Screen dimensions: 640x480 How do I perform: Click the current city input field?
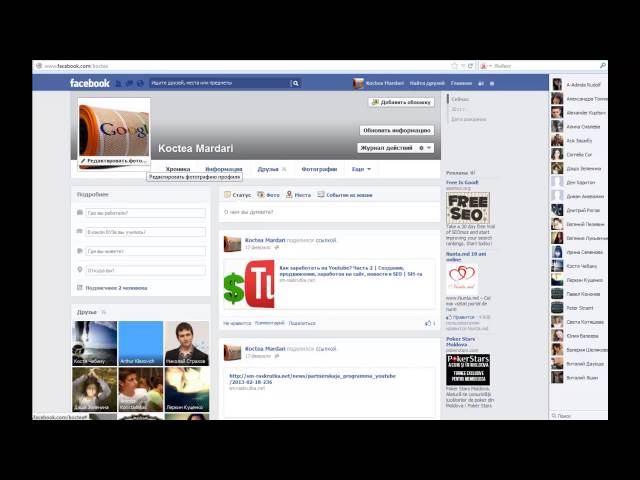click(x=146, y=251)
